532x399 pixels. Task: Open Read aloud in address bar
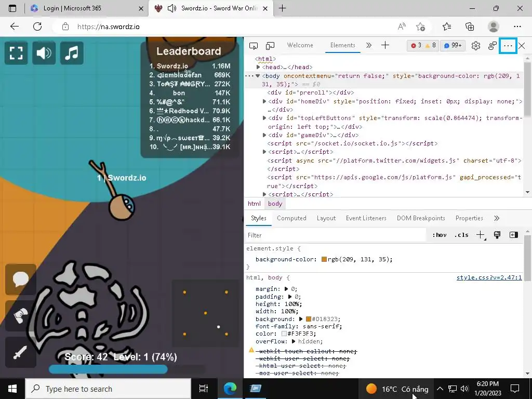402,26
